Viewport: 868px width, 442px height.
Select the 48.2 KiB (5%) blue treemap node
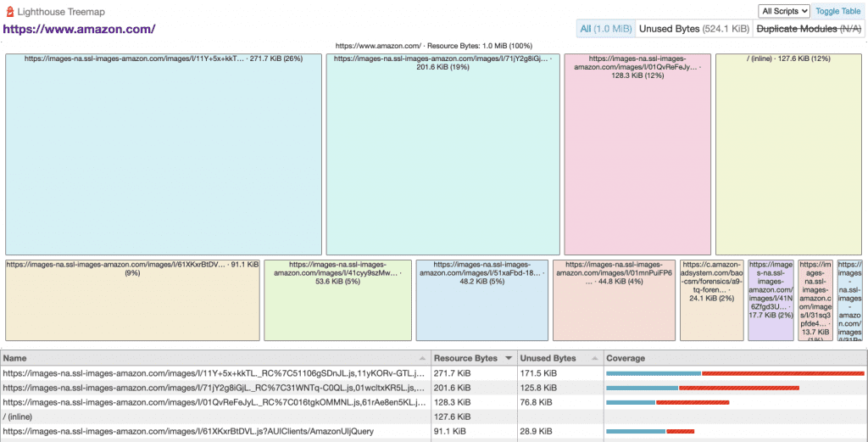click(481, 300)
